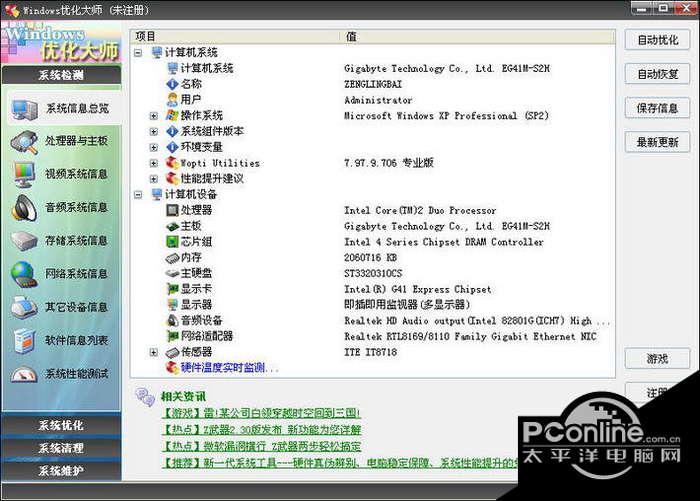Expand the 传感器 tree node

tap(154, 352)
